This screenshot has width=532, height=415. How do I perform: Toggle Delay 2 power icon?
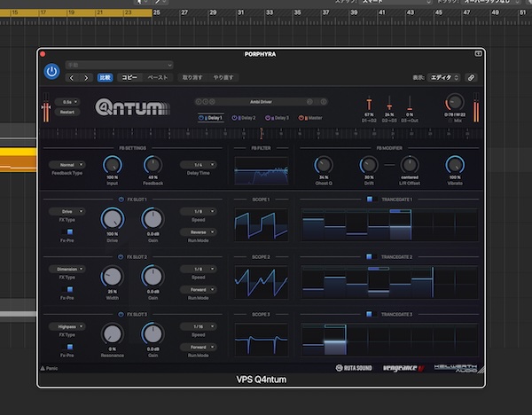coord(234,118)
